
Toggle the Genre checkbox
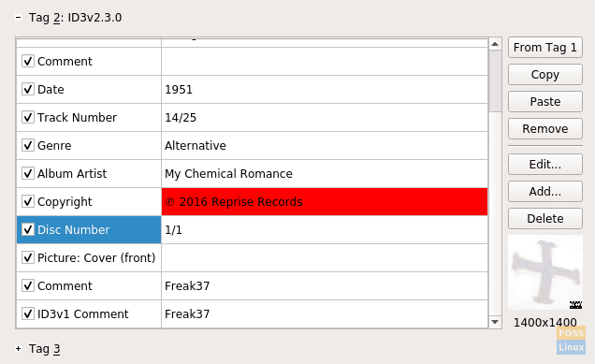coord(28,145)
